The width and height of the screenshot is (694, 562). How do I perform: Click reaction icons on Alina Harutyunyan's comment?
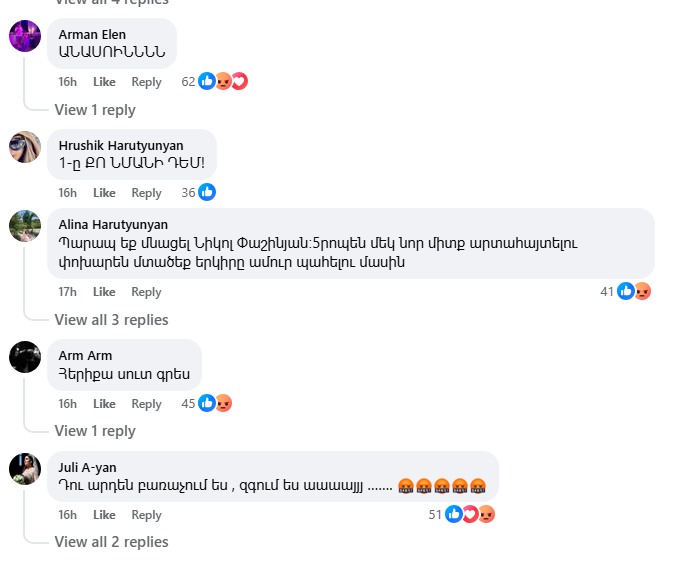pos(634,291)
